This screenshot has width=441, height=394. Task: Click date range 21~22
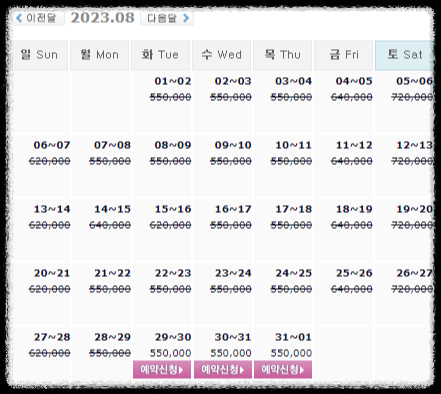(x=112, y=273)
